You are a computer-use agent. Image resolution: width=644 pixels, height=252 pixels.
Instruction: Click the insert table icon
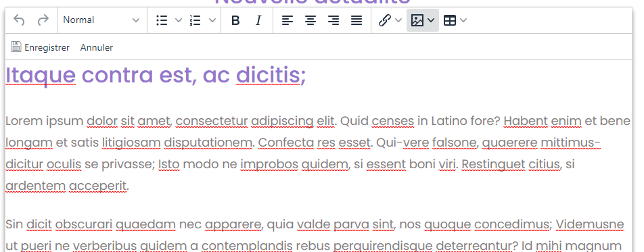click(x=450, y=20)
